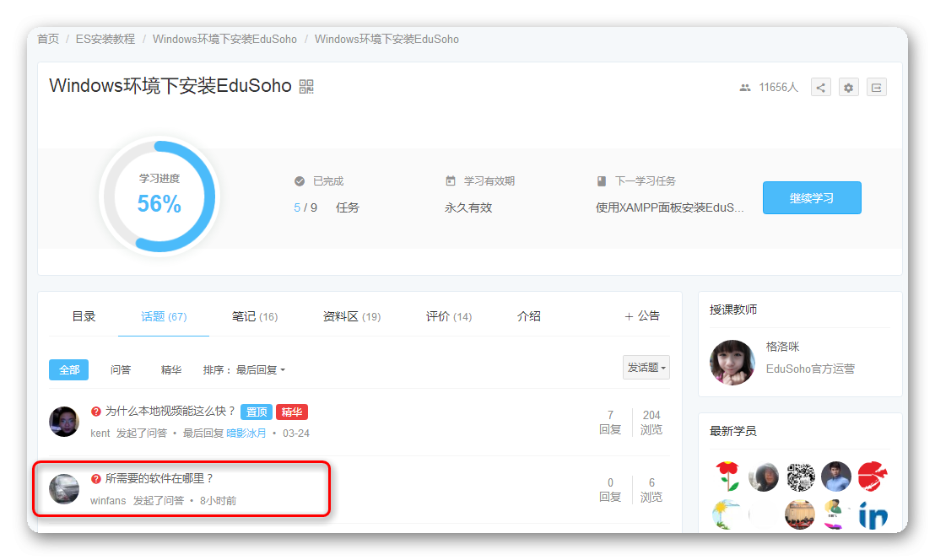
Task: Click winfans' user avatar
Action: pyautogui.click(x=64, y=489)
